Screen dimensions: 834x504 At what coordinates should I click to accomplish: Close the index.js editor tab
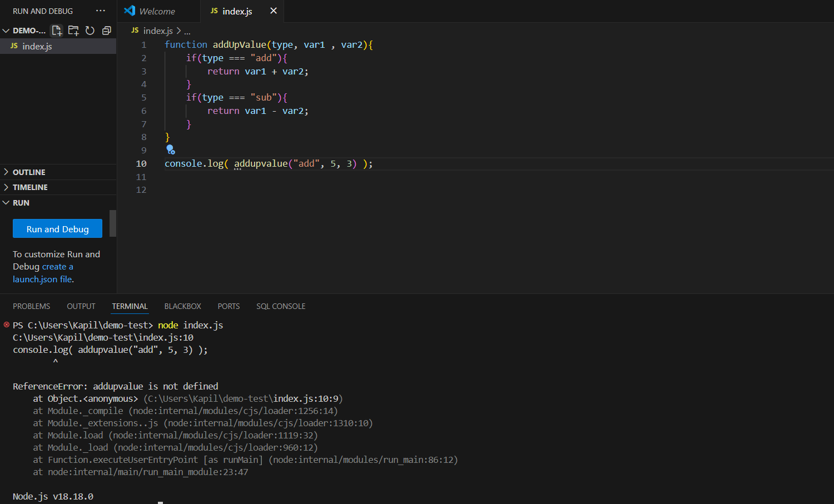pos(273,11)
